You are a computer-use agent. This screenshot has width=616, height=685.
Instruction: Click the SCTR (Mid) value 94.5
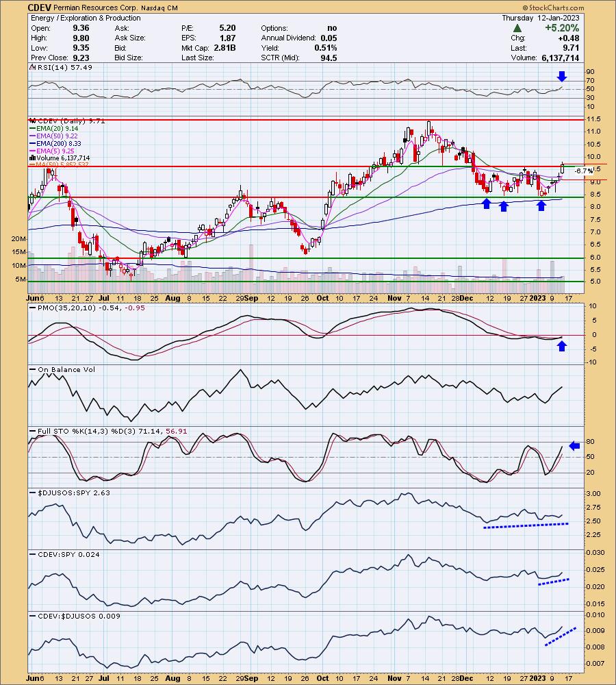coord(329,58)
